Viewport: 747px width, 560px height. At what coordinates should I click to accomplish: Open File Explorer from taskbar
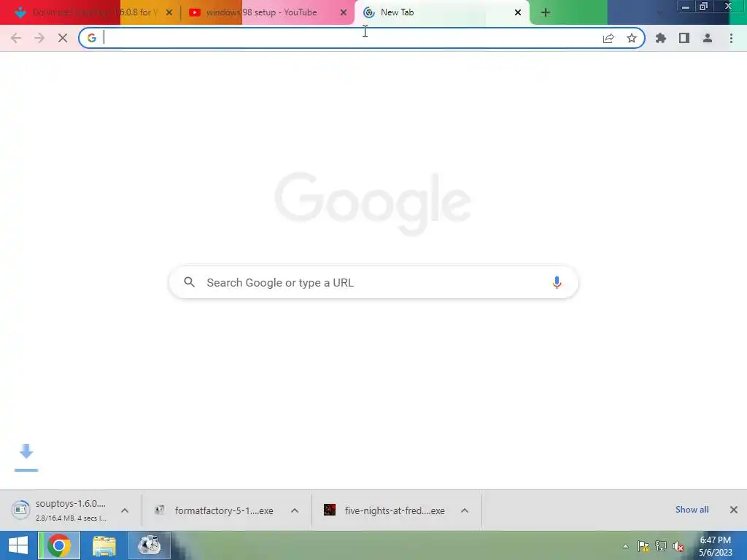click(x=104, y=545)
